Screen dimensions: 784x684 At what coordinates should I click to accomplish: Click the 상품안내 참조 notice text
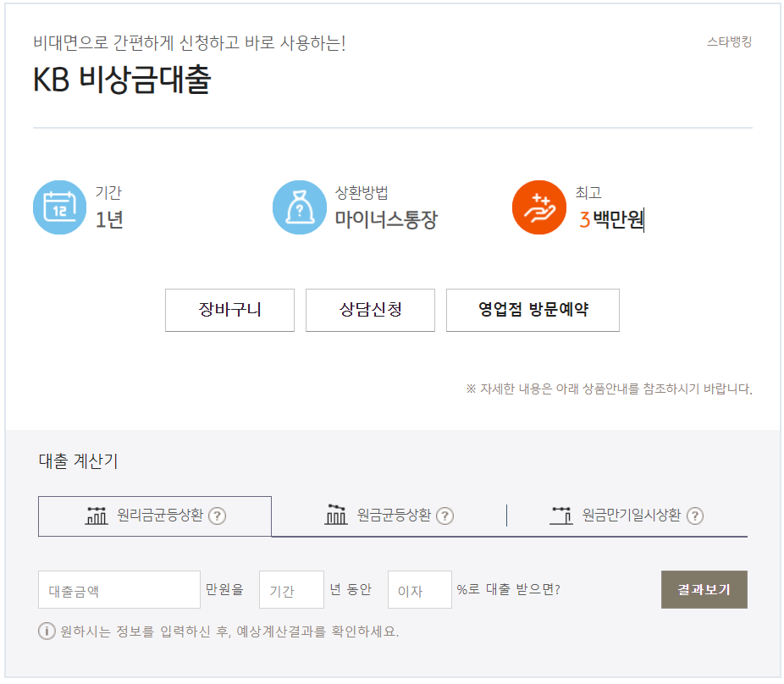609,389
